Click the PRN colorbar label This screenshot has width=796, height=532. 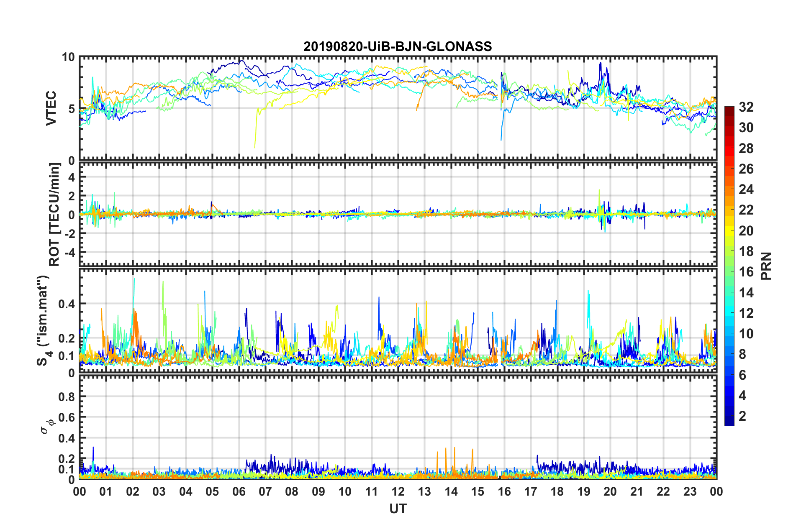766,266
